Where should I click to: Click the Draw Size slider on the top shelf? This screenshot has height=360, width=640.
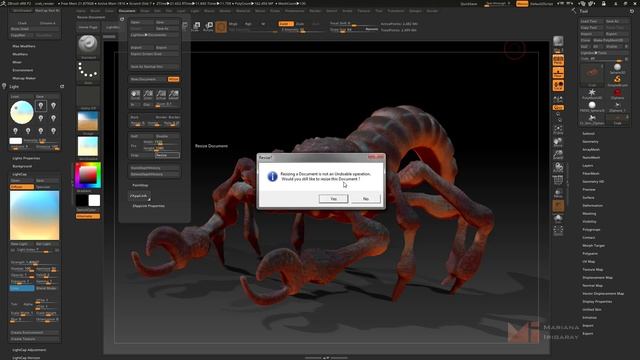[x=353, y=29]
